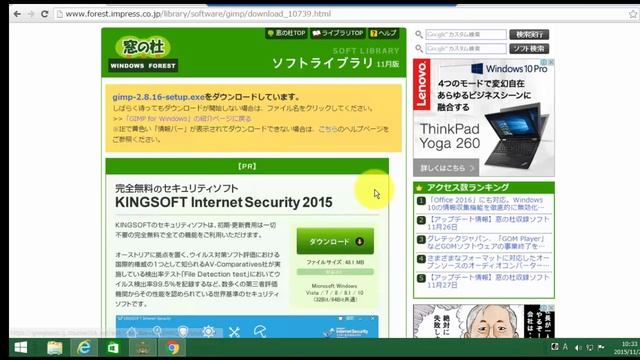This screenshot has width=640, height=360.
Task: Click 詳しくはこちら on the Lenovo ad
Action: [x=447, y=168]
